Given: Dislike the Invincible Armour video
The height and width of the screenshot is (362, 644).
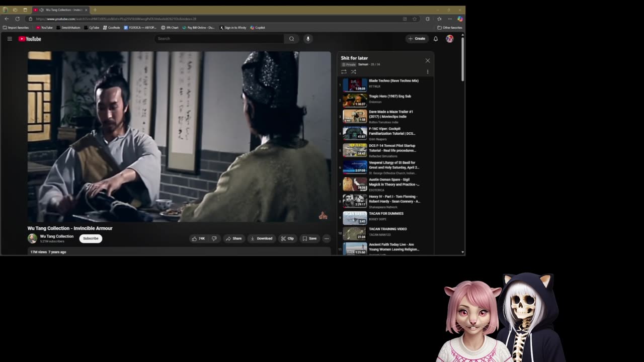Looking at the screenshot, I should [x=214, y=238].
